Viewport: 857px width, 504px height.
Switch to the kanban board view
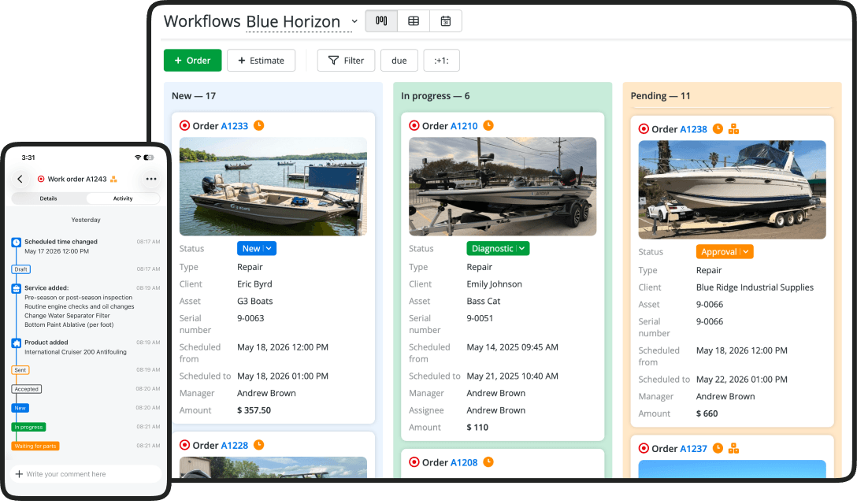pos(381,21)
